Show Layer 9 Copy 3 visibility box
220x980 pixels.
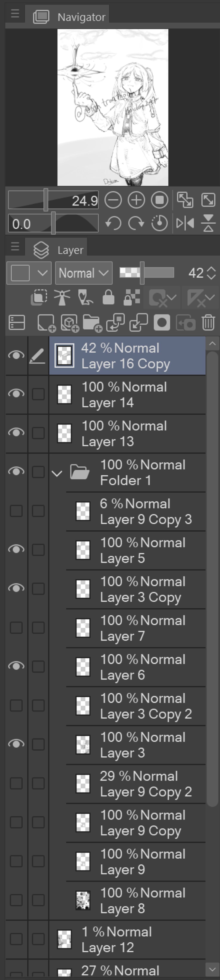[16, 511]
